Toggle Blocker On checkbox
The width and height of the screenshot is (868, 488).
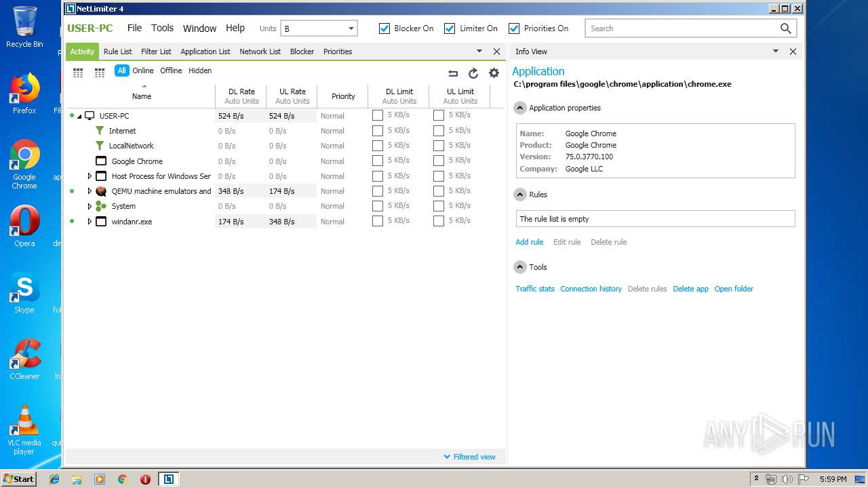(384, 28)
